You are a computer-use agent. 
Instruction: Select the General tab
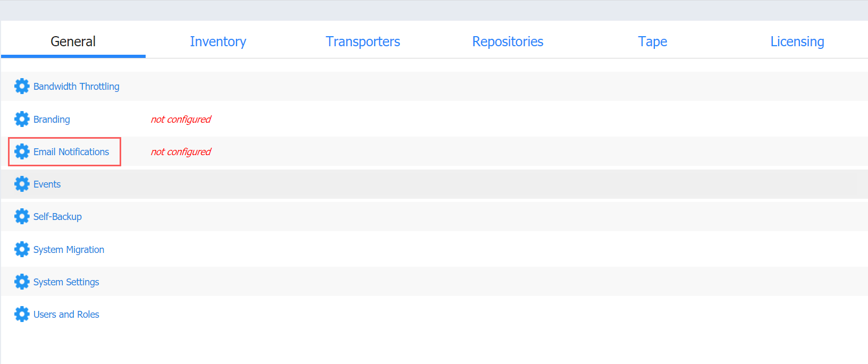point(73,41)
